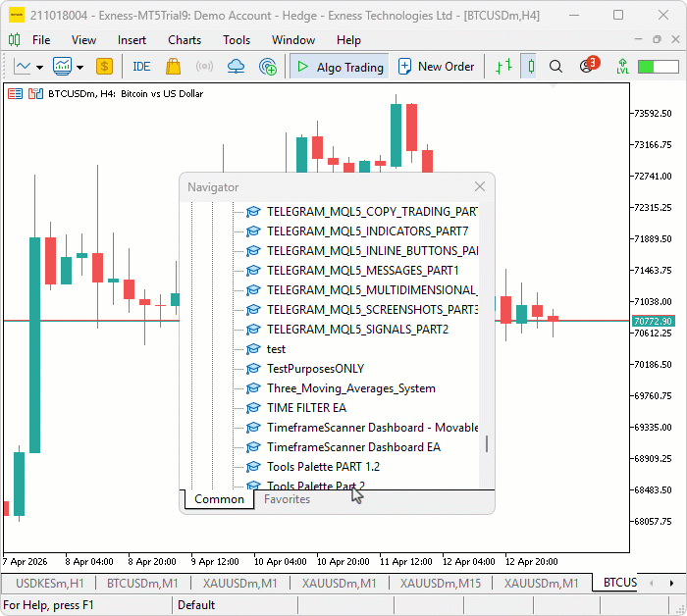
Task: Open the Insert menu
Action: click(x=132, y=40)
